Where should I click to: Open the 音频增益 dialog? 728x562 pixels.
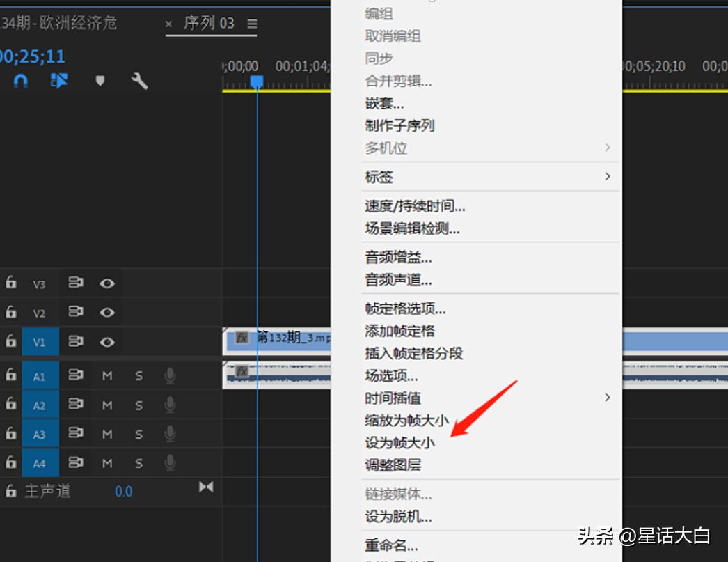click(397, 257)
